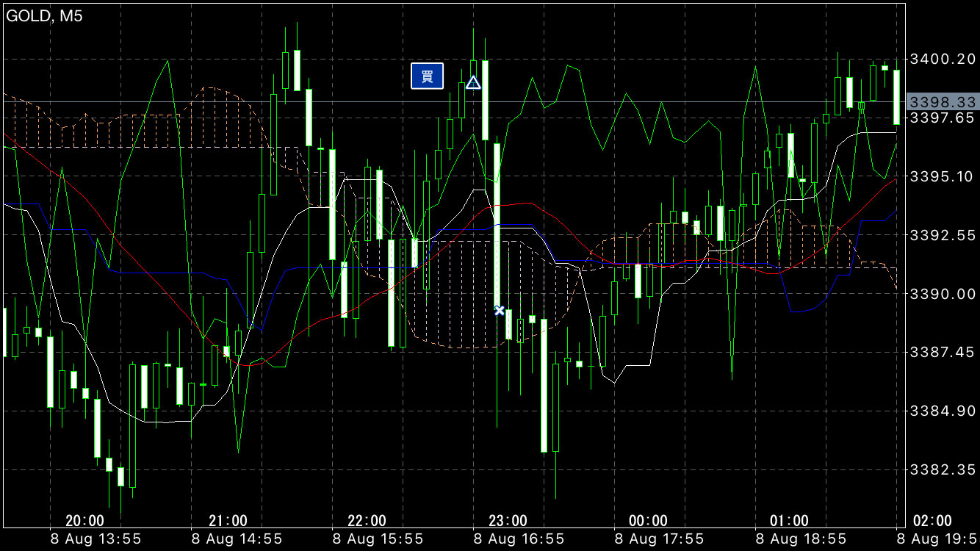Click price axis value 3384.90
Screen dimensions: 980x551
click(x=941, y=411)
